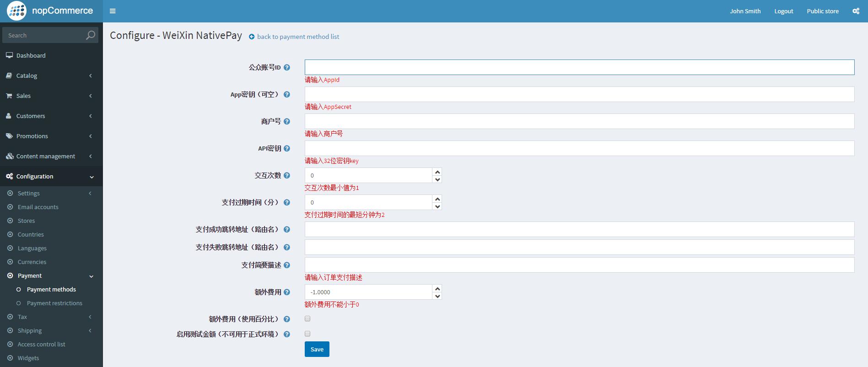Follow back to payment method list link
Viewport: 868px width, 367px height.
tap(298, 37)
